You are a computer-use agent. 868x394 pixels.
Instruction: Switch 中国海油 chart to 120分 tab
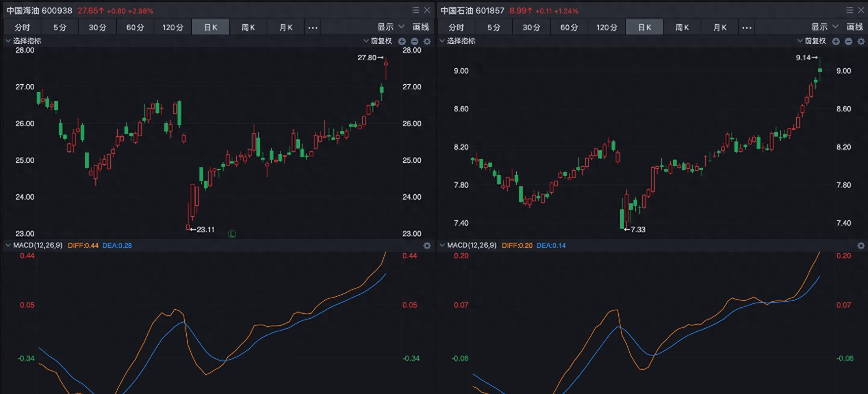pos(173,28)
